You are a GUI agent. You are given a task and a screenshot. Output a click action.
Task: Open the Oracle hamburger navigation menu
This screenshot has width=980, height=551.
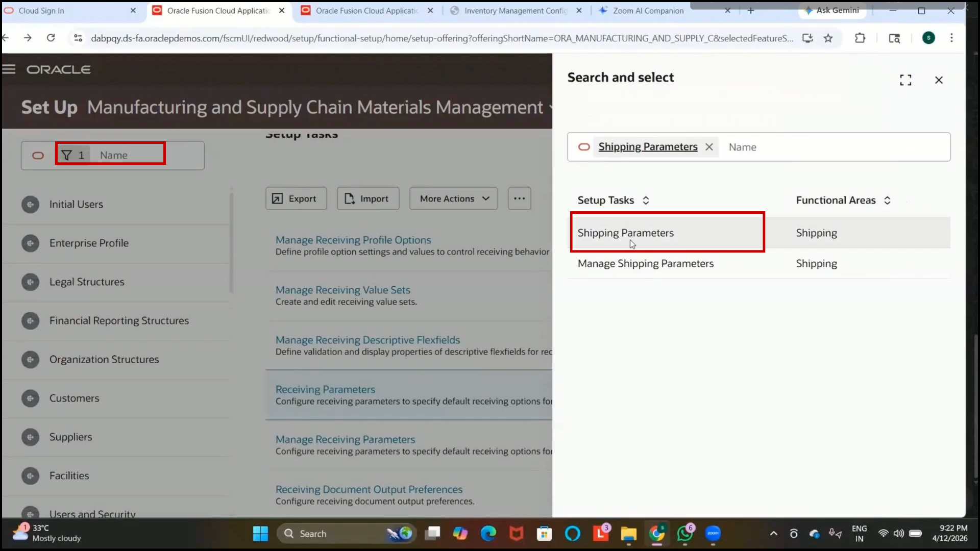coord(9,69)
